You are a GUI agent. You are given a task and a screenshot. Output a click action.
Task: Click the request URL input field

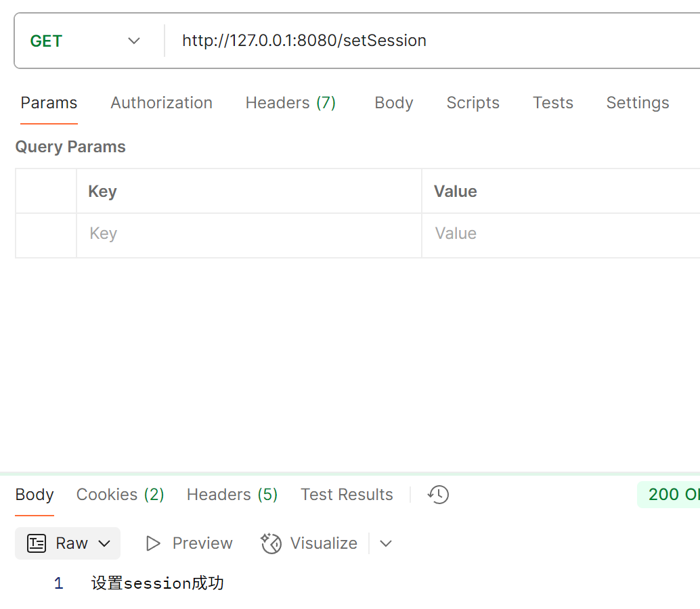click(432, 41)
